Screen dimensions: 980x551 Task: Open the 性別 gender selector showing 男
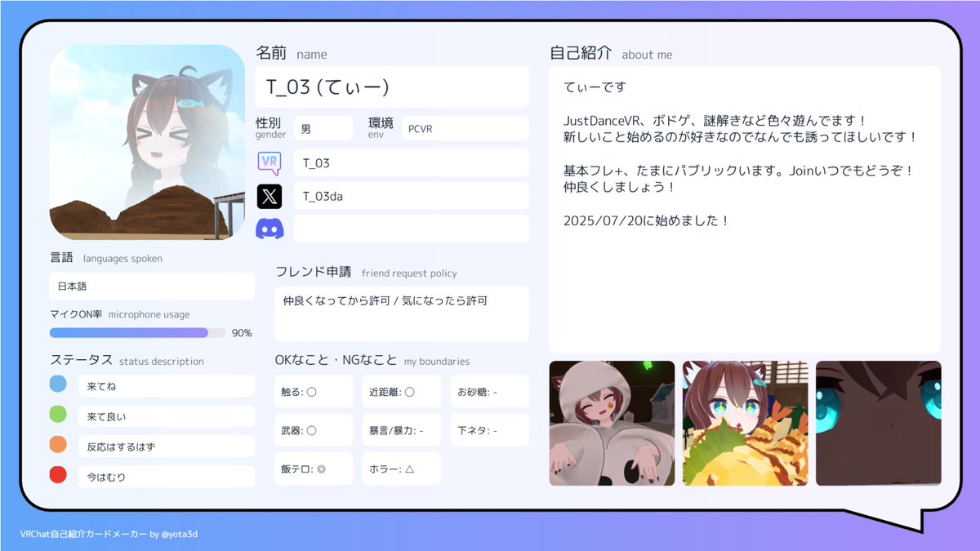323,127
